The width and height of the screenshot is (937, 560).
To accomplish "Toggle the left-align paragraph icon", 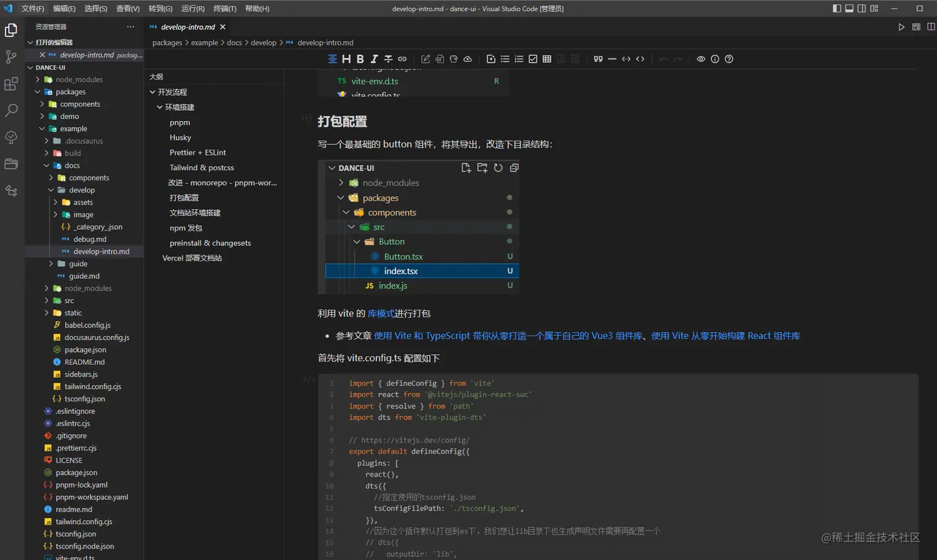I will click(332, 59).
